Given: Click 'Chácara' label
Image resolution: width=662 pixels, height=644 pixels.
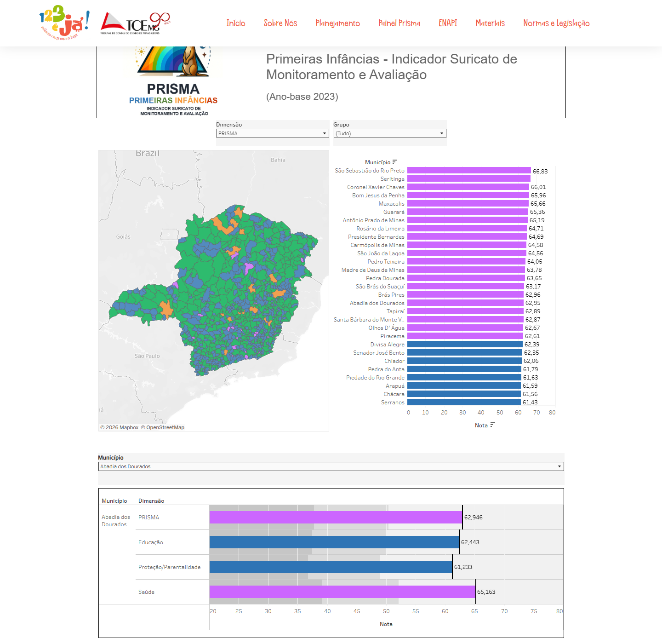Looking at the screenshot, I should [394, 394].
